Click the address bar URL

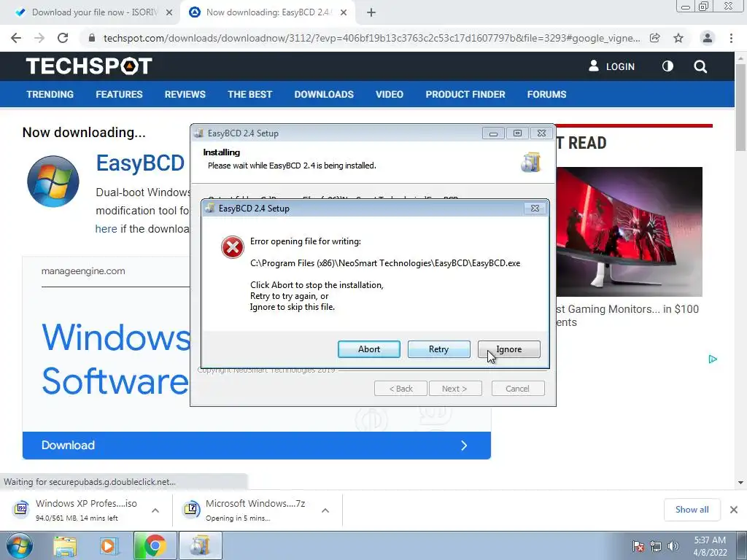coord(371,38)
